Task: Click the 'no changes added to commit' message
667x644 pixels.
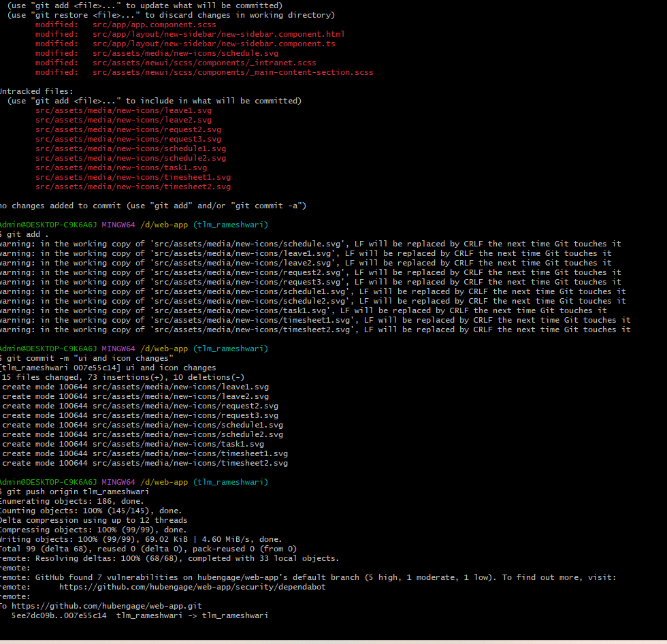Action: point(152,206)
